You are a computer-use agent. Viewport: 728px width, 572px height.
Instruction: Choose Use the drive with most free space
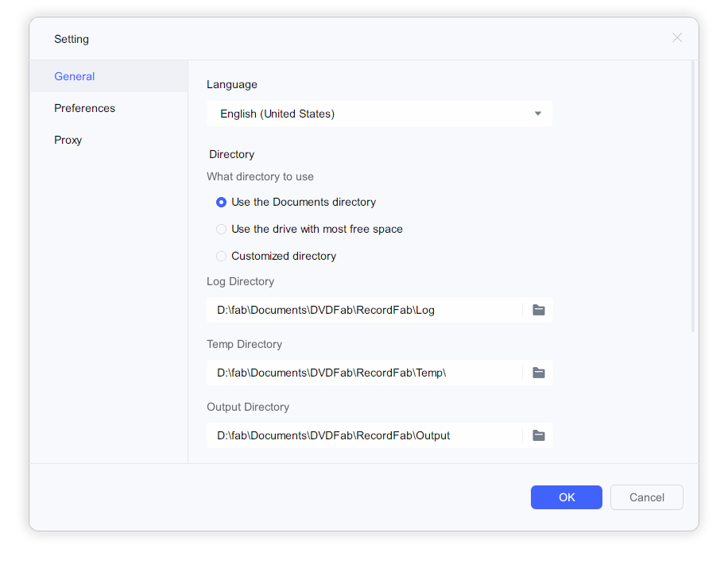point(222,230)
